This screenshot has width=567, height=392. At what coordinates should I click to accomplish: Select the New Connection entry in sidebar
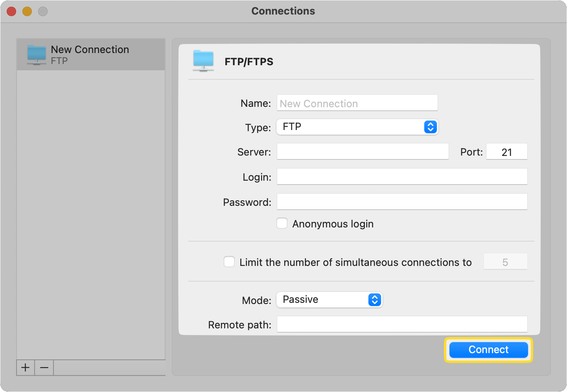tap(90, 54)
